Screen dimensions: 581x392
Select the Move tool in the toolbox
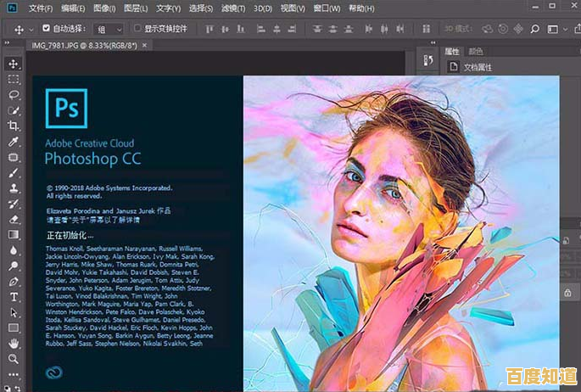(x=14, y=64)
